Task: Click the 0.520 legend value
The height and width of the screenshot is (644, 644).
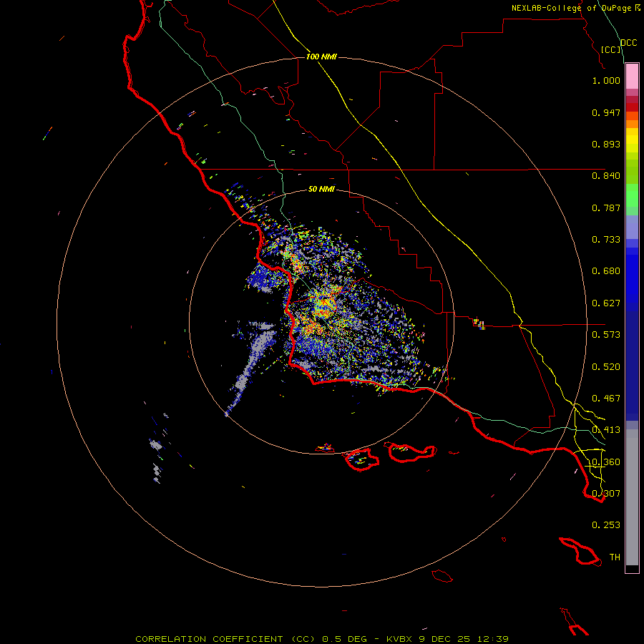Action: coord(606,367)
